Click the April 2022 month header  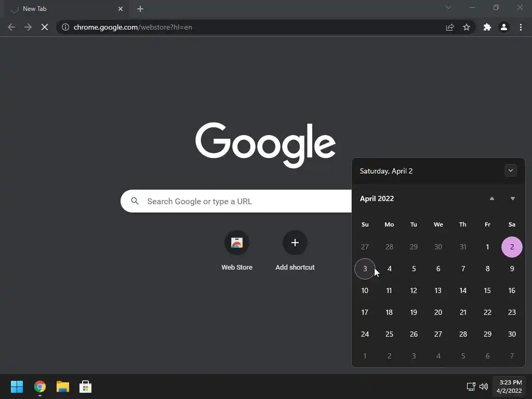click(377, 198)
